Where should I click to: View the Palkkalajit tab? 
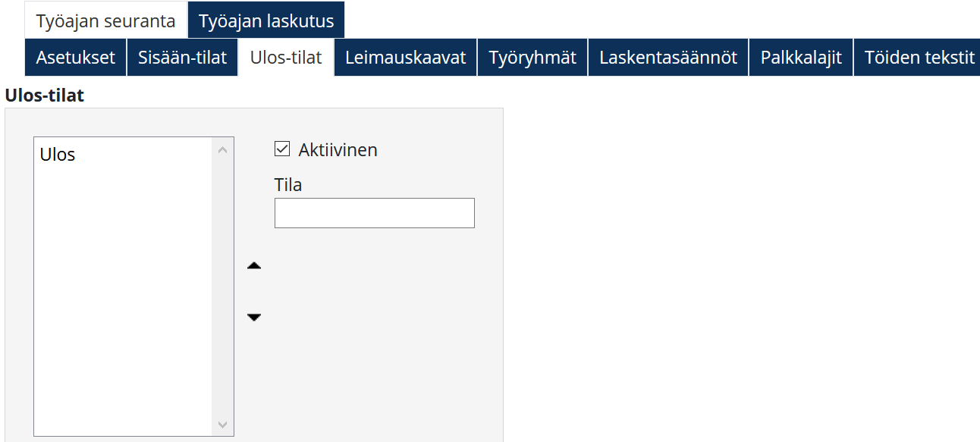(801, 58)
